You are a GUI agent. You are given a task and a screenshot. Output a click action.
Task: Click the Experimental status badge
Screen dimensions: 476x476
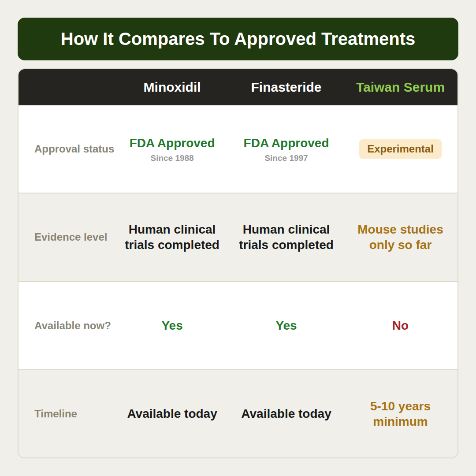click(400, 149)
